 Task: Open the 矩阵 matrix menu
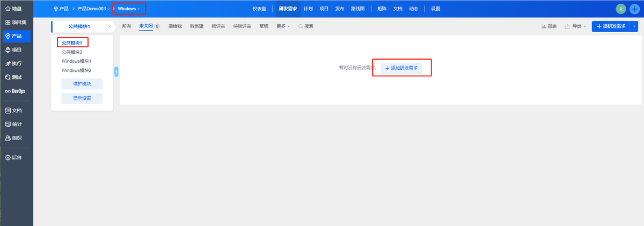coord(382,9)
